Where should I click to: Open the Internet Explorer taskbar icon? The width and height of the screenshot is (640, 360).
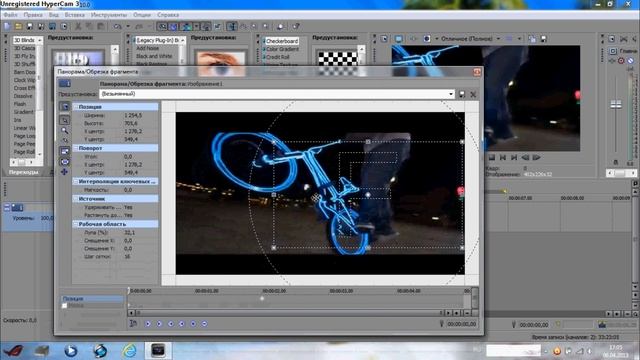pyautogui.click(x=129, y=351)
